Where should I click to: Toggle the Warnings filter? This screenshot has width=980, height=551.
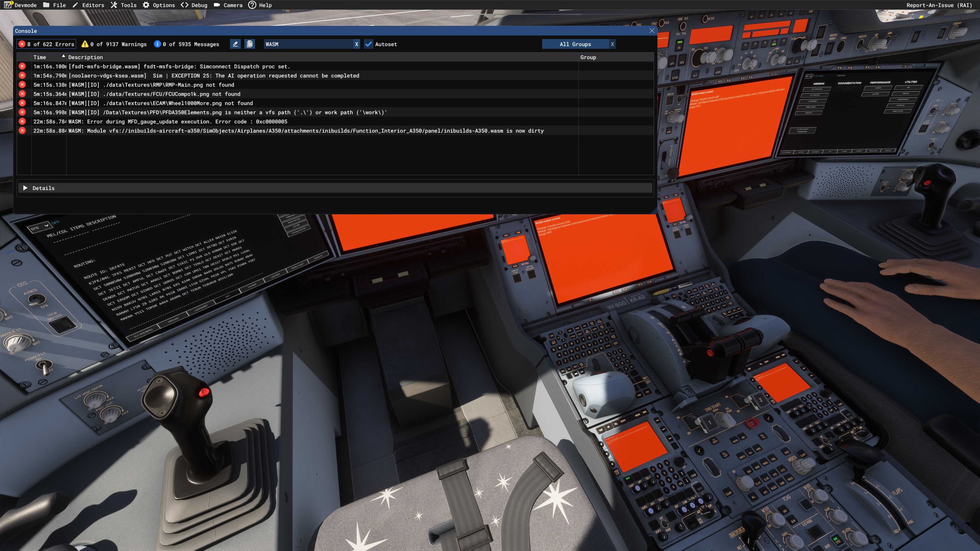[114, 44]
